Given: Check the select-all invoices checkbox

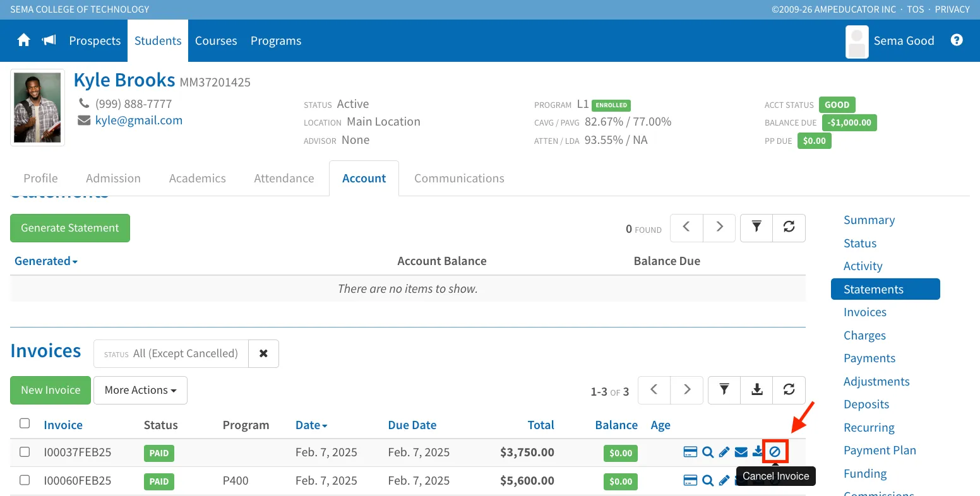Looking at the screenshot, I should (x=25, y=423).
